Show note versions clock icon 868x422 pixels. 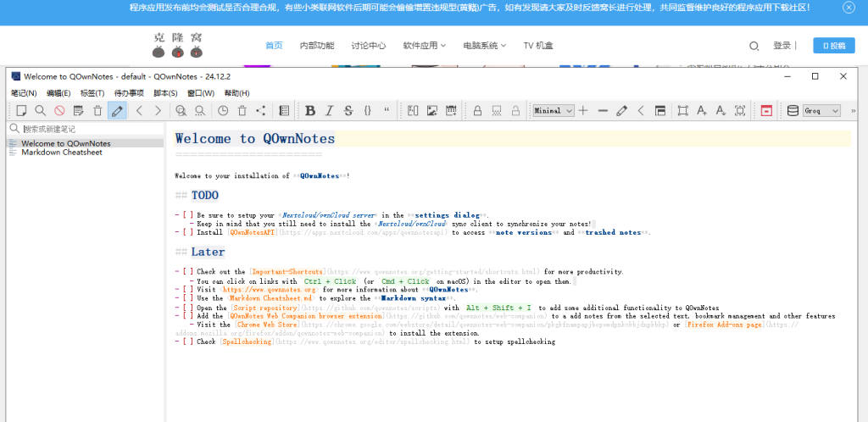[223, 111]
